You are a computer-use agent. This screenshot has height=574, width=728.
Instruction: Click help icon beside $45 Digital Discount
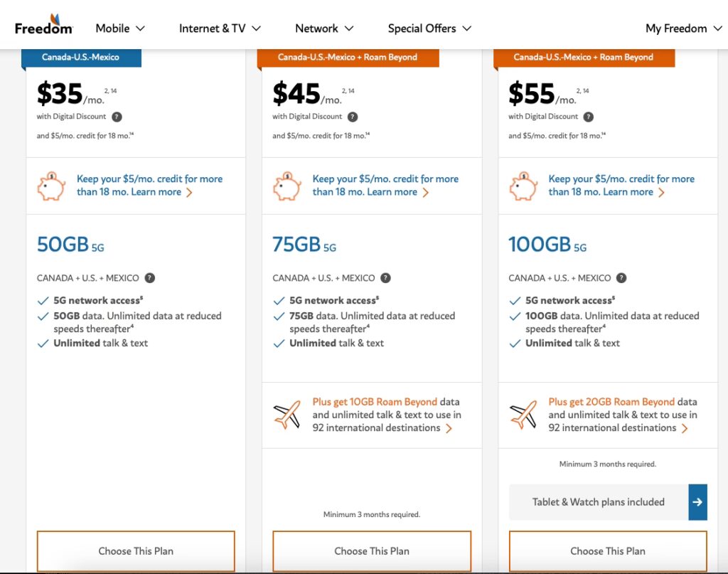[353, 117]
